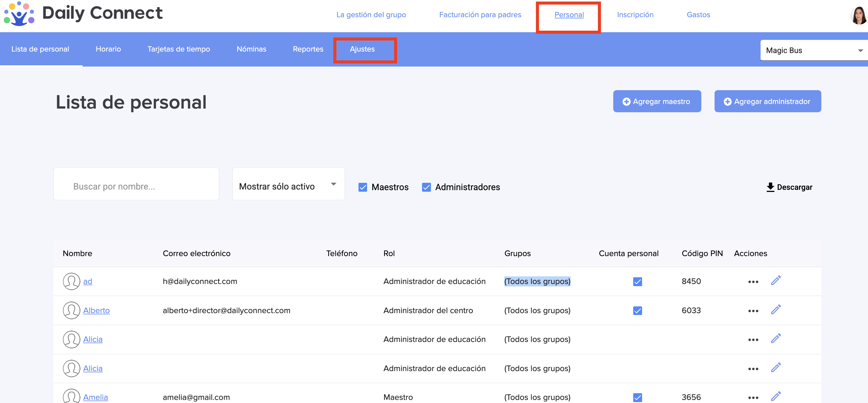Switch to the Ajustes tab
Screen dimensions: 868x403
click(362, 49)
